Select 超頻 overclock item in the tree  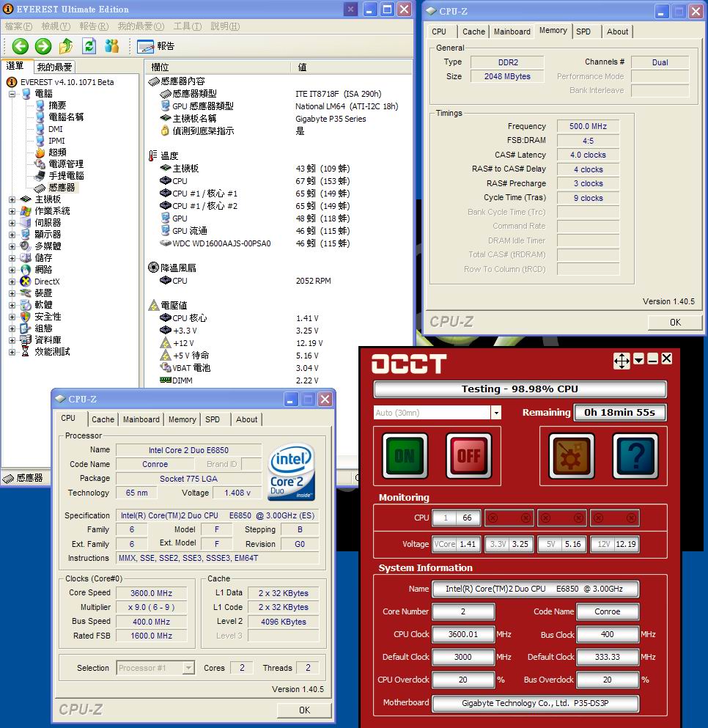tap(57, 152)
